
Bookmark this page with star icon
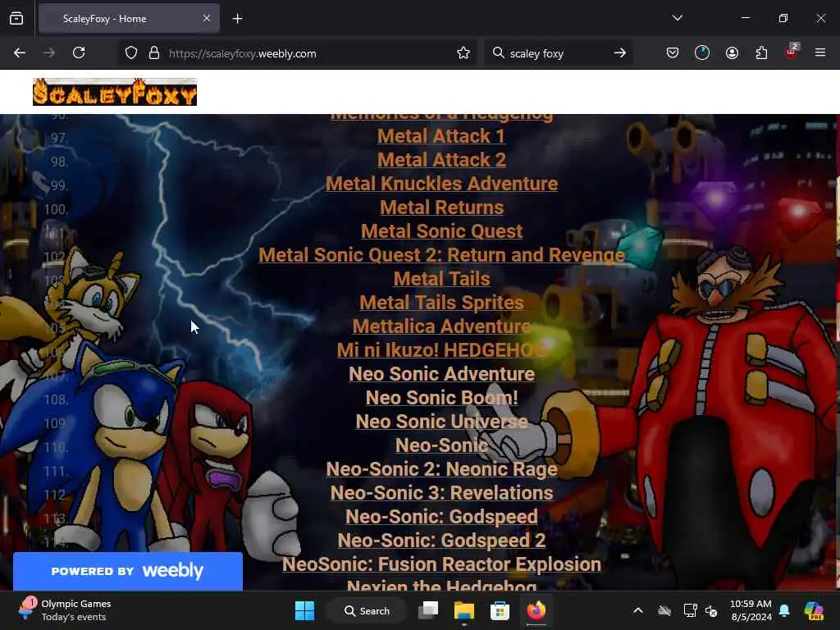(x=463, y=53)
